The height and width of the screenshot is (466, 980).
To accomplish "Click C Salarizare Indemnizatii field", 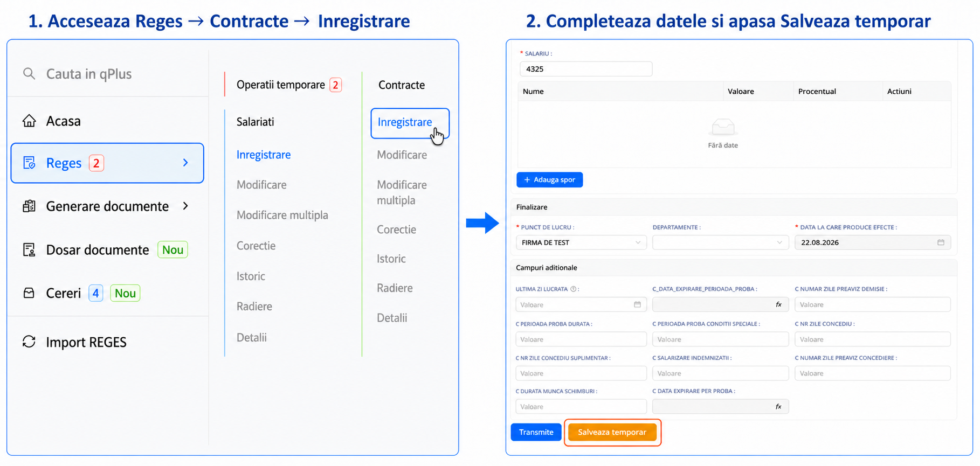I will pos(720,373).
